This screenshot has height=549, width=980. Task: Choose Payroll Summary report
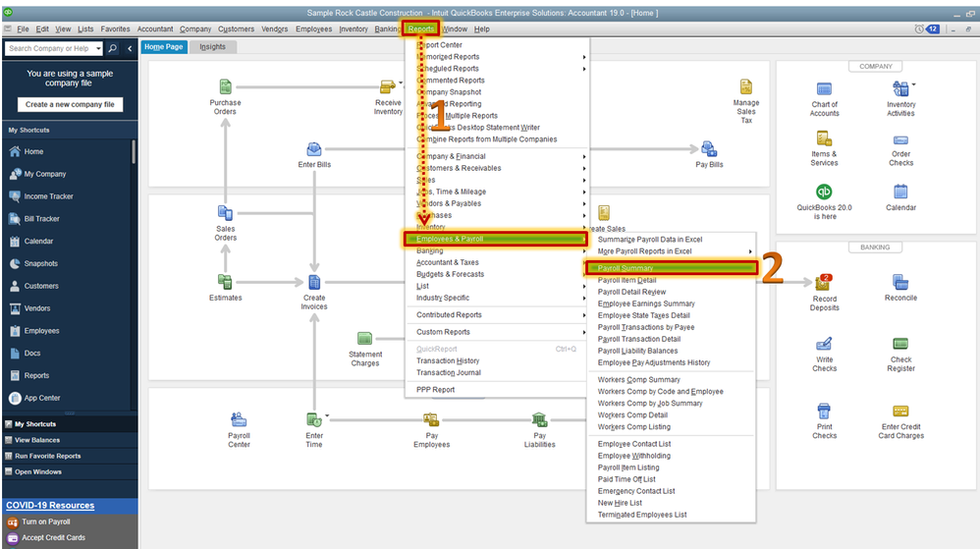(672, 268)
